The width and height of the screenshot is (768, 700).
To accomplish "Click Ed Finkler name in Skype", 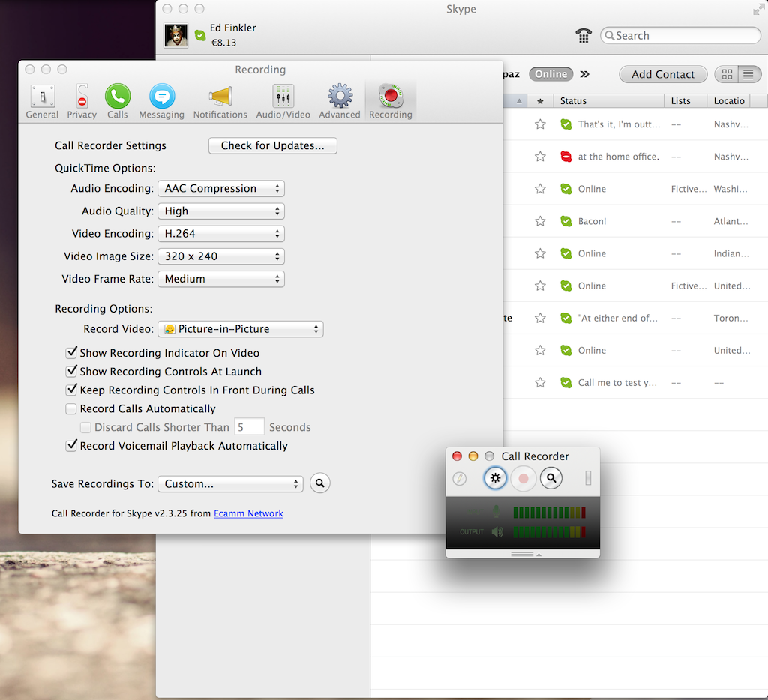I will coord(233,28).
